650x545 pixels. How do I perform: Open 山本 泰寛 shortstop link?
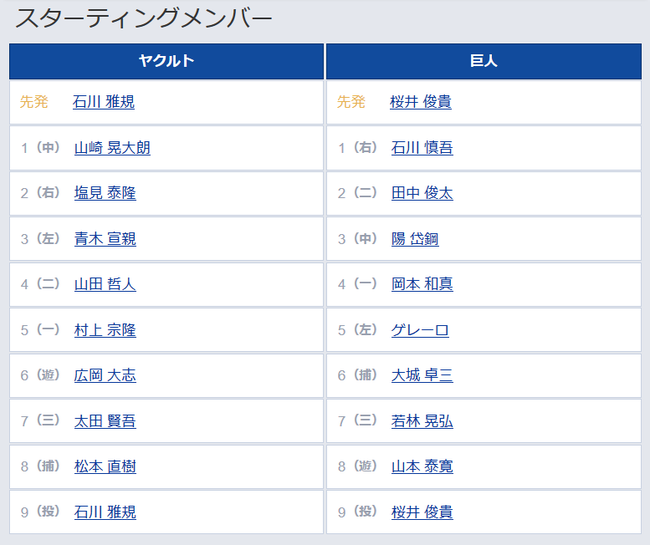422,466
